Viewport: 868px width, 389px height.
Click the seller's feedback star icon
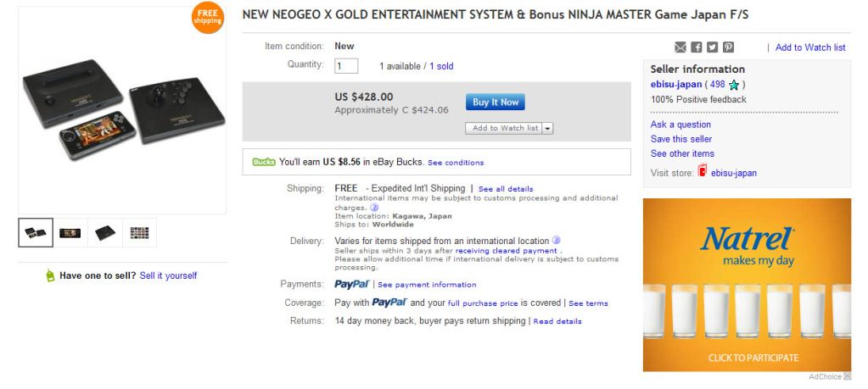[734, 85]
